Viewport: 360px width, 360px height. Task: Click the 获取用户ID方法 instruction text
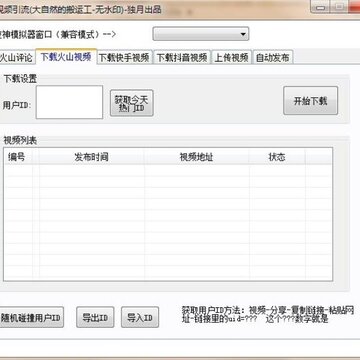click(x=268, y=314)
